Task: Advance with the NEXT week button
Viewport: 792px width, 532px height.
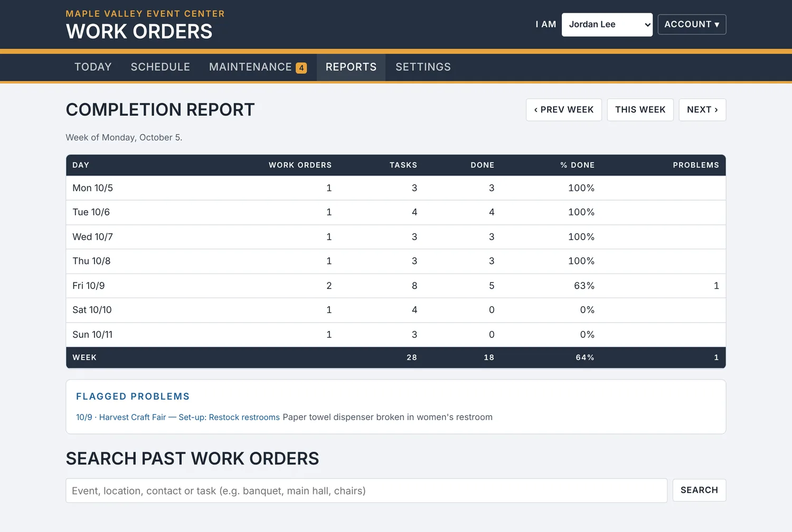Action: [x=702, y=110]
